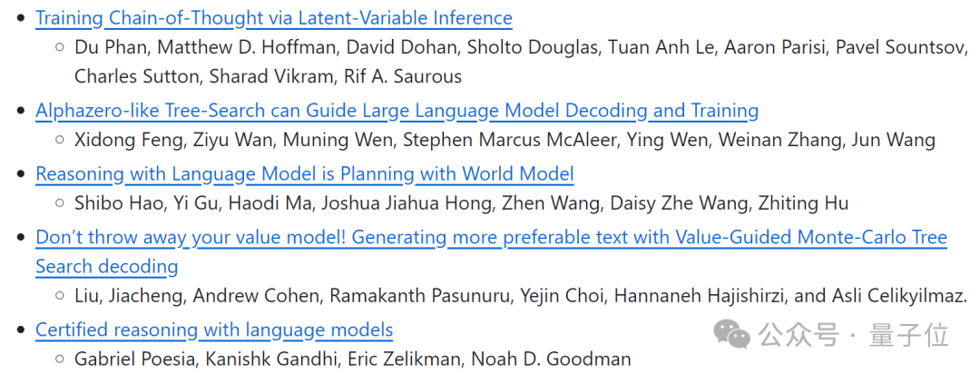The height and width of the screenshot is (374, 980).
Task: Open the Alphazero-like Tree-Search paper link
Action: [397, 112]
